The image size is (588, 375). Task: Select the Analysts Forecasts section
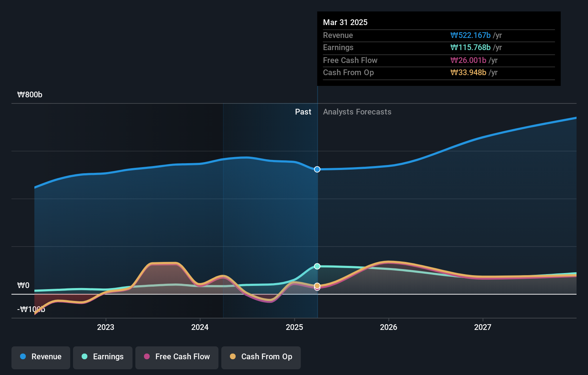point(357,112)
